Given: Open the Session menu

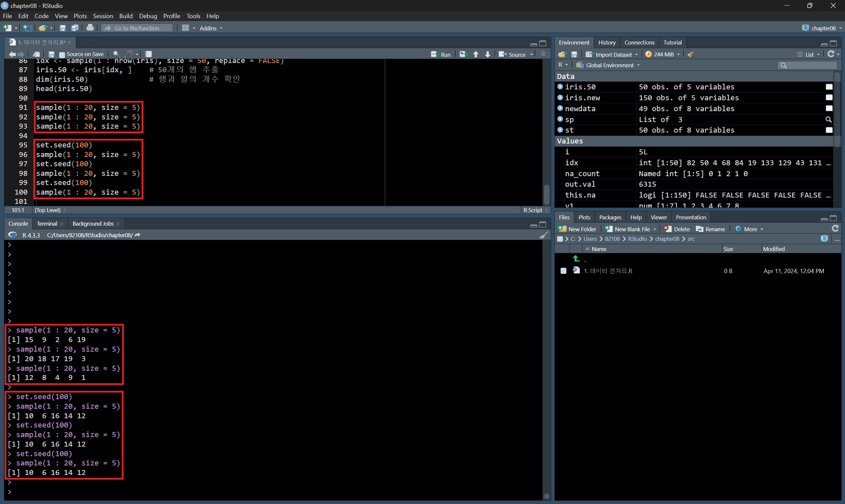Looking at the screenshot, I should pyautogui.click(x=103, y=16).
